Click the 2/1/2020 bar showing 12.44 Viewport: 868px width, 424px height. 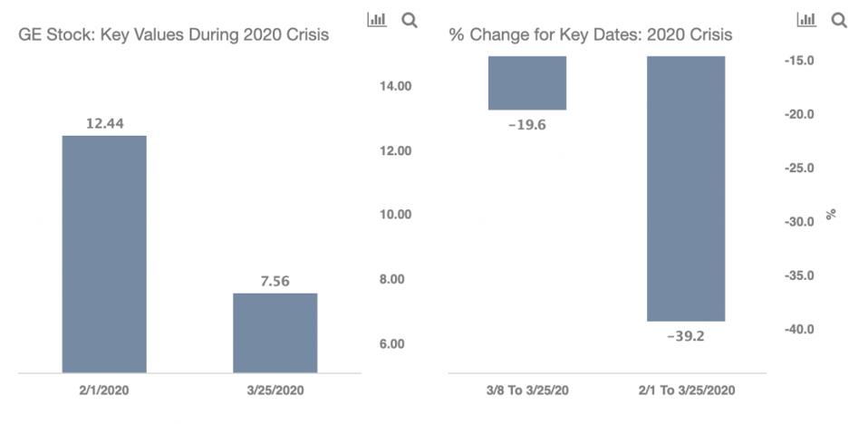coord(104,254)
